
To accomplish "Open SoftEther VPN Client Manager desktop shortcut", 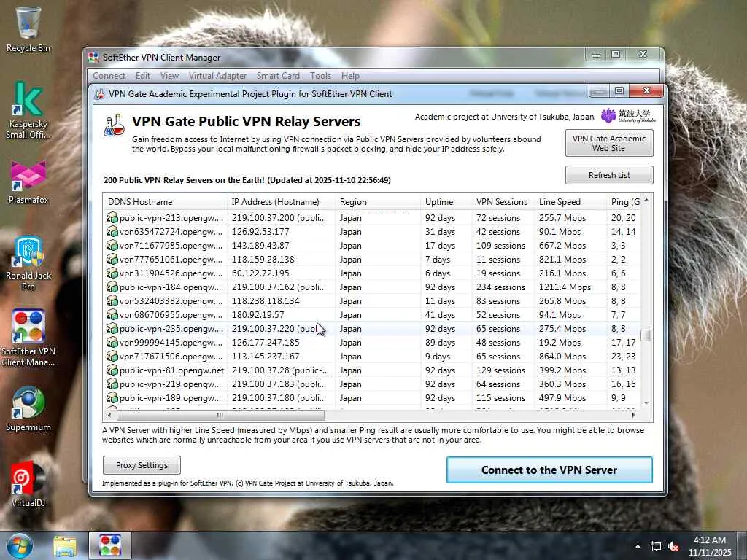I will click(x=28, y=338).
